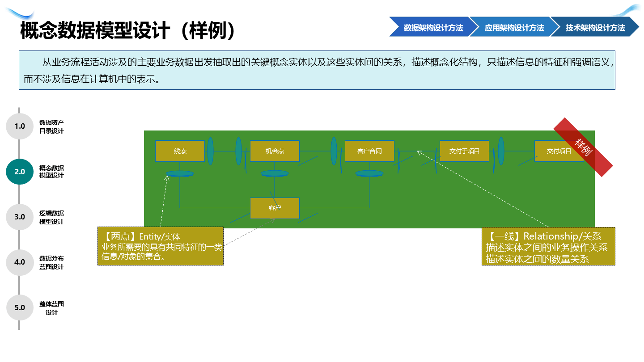Image resolution: width=644 pixels, height=362 pixels.
Task: Select the 数据架构设计方法 chevron tab
Action: [x=433, y=27]
